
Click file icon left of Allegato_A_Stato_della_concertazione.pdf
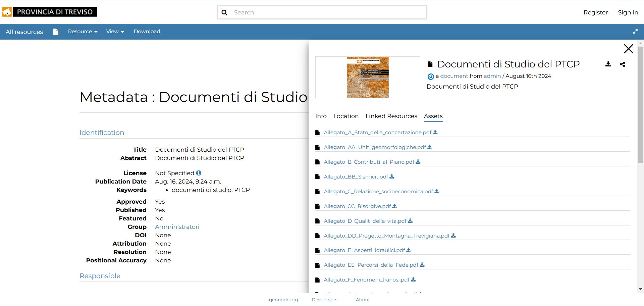point(317,133)
